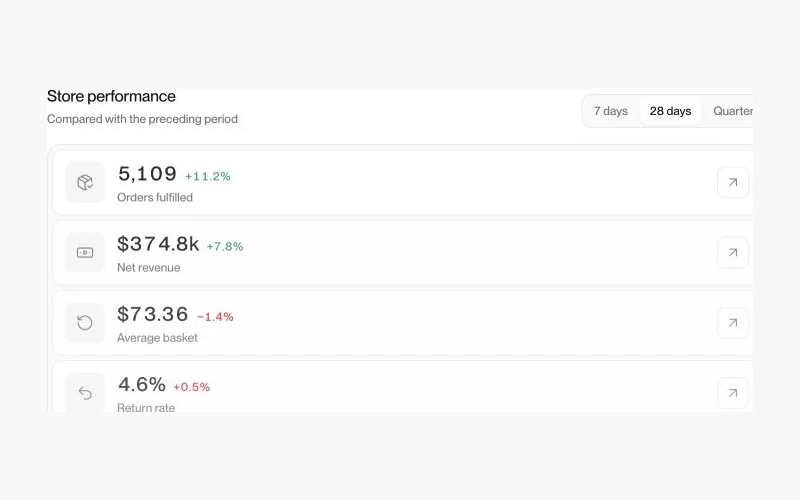This screenshot has height=500, width=800.
Task: Switch to the Quarter tab
Action: coord(733,111)
